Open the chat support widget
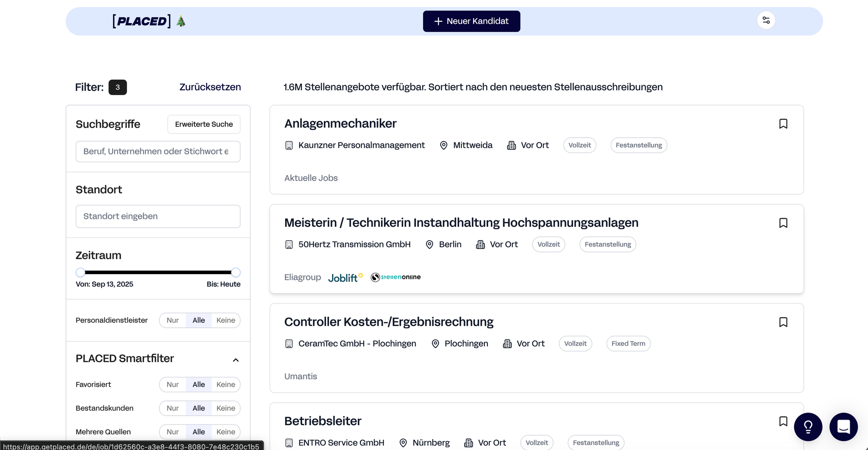 pos(844,427)
